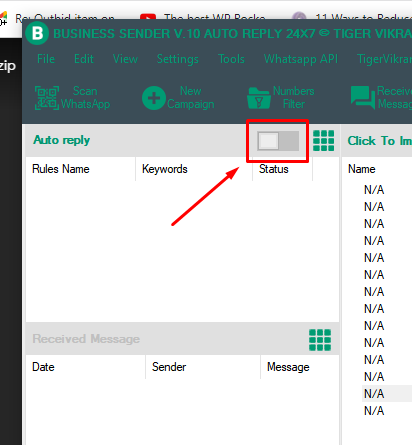
Task: Open the Numbers Filter tool
Action: point(281,98)
